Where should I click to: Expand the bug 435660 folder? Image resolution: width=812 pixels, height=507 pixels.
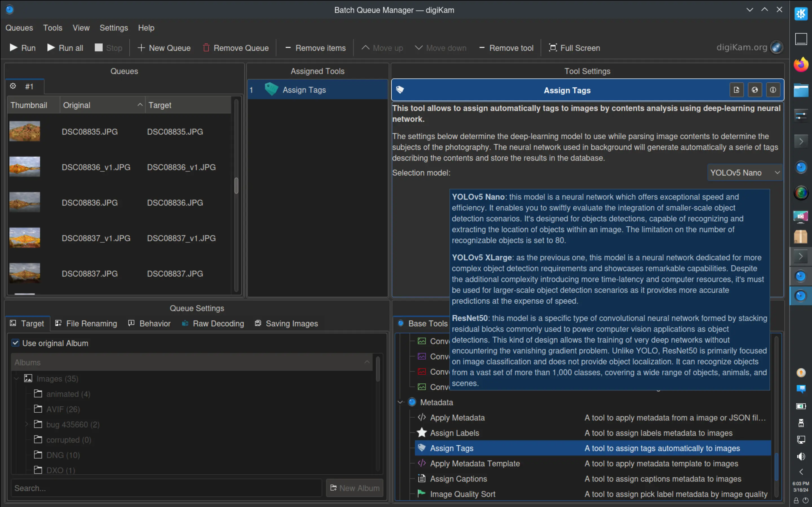26,424
